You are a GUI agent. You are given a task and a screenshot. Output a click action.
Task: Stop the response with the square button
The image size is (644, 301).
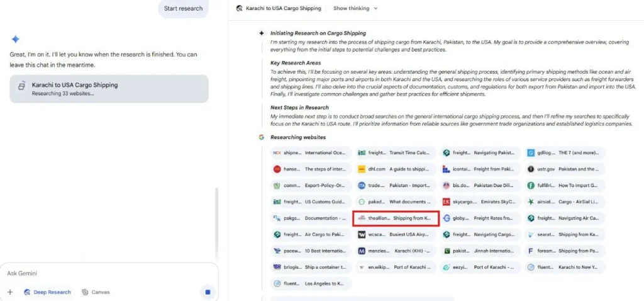click(208, 292)
